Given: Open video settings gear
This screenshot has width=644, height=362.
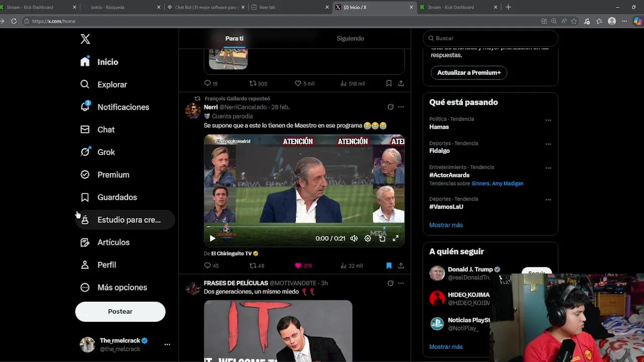Looking at the screenshot, I should [x=368, y=238].
